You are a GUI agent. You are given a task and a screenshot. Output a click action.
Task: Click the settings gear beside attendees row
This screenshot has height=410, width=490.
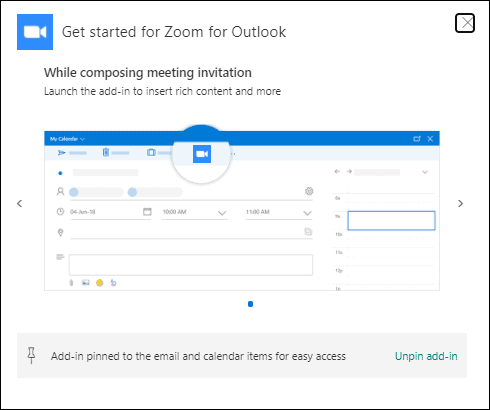tap(309, 191)
